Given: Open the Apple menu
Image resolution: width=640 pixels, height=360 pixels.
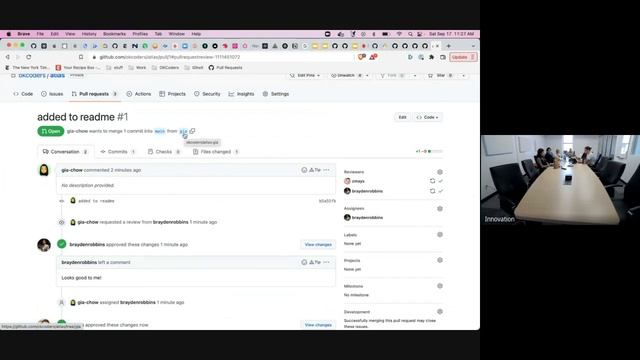Looking at the screenshot, I should pyautogui.click(x=9, y=34).
